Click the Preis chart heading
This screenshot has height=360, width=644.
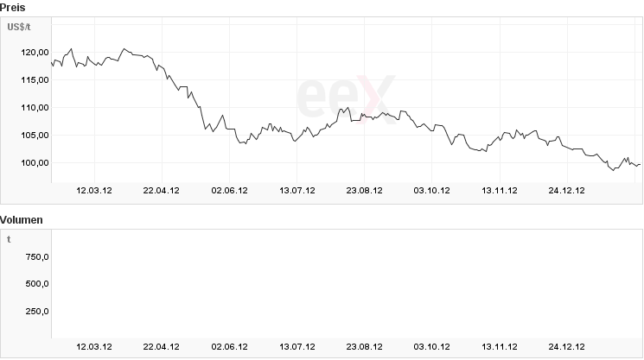(x=12, y=7)
